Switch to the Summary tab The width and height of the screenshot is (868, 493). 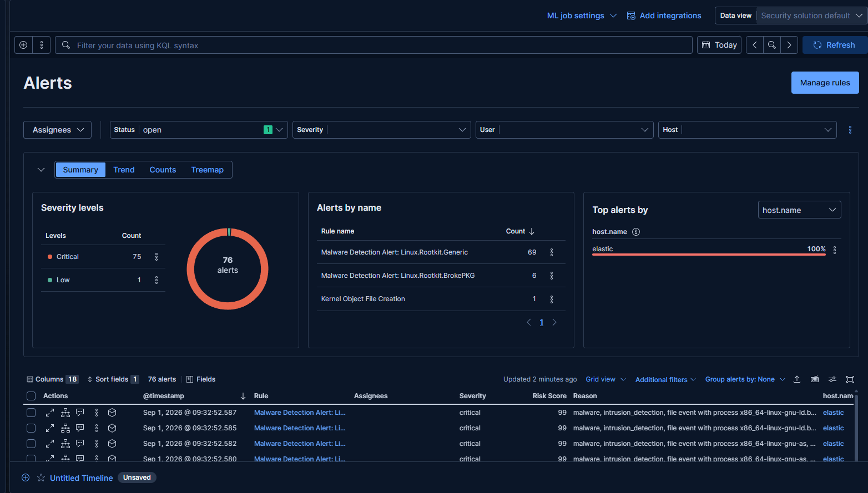80,170
